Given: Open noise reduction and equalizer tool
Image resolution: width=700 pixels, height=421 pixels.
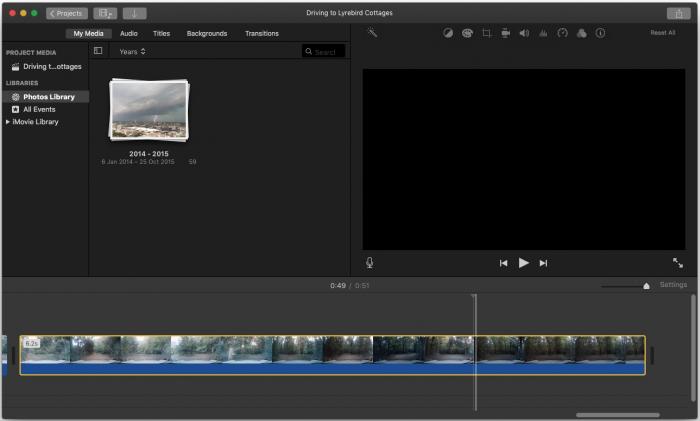Looking at the screenshot, I should pyautogui.click(x=543, y=33).
